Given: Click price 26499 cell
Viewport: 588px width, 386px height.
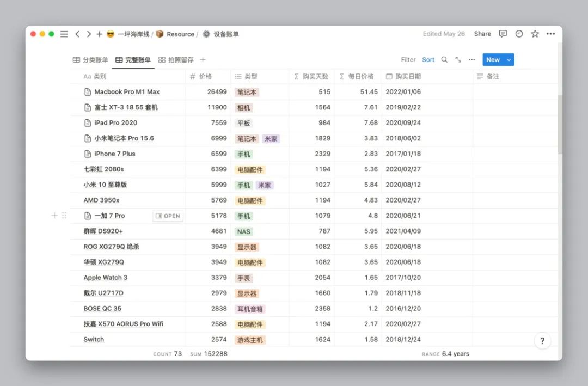Looking at the screenshot, I should click(208, 92).
